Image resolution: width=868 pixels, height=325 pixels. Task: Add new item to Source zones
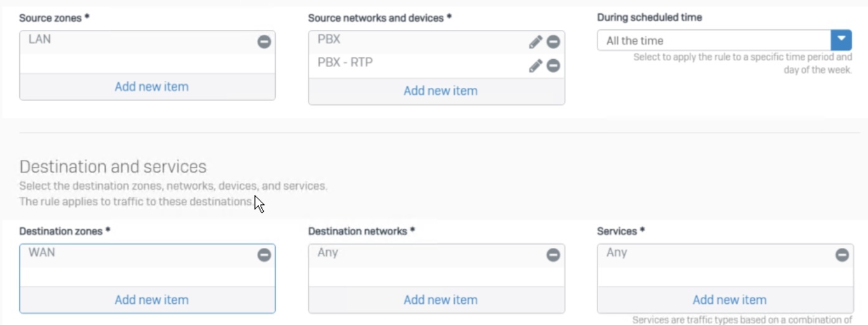coord(151,87)
